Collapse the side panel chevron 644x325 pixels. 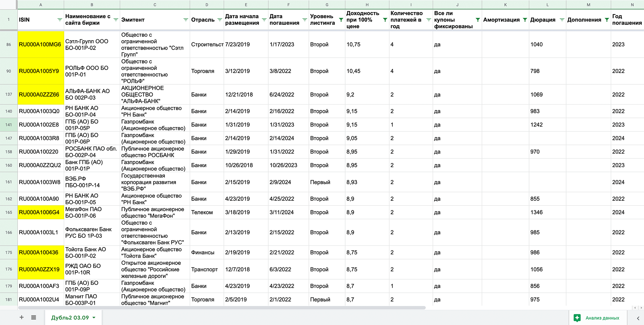tap(638, 318)
